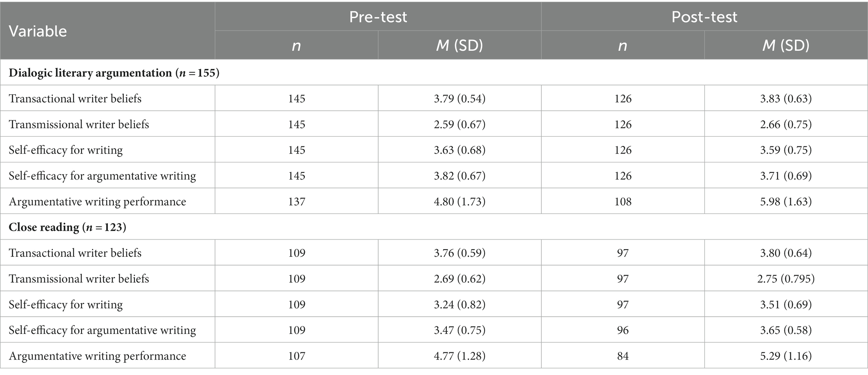
Task: Select the pre-test M (SD) subheader
Action: tap(459, 45)
